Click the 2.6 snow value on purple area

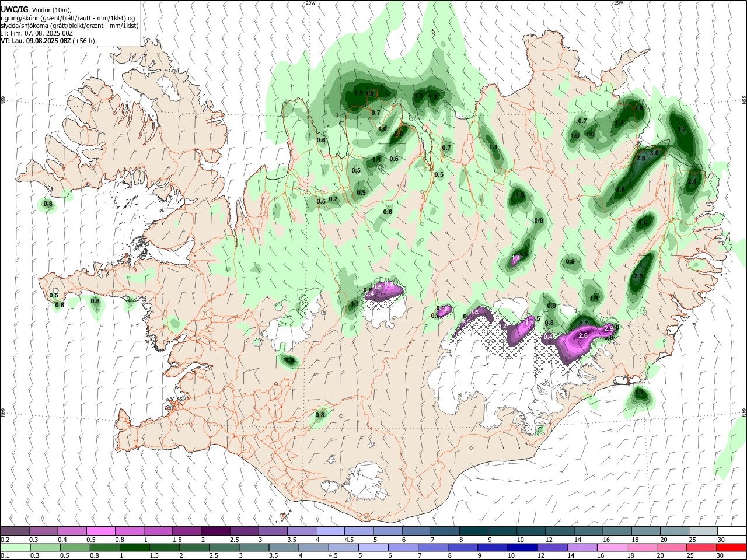(582, 336)
